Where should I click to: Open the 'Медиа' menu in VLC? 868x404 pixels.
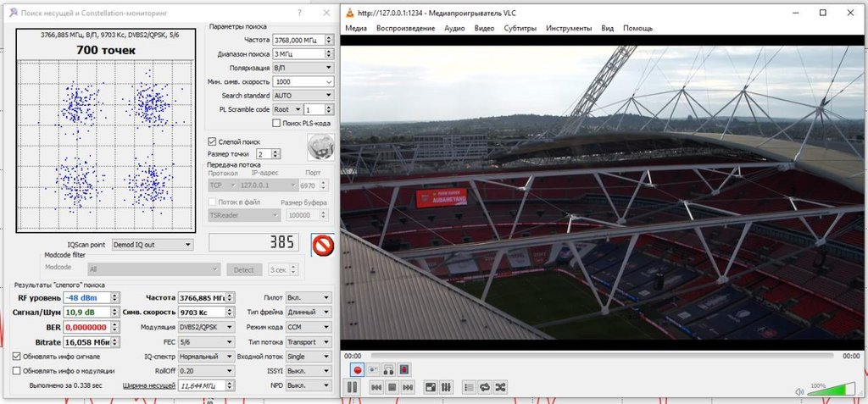356,28
